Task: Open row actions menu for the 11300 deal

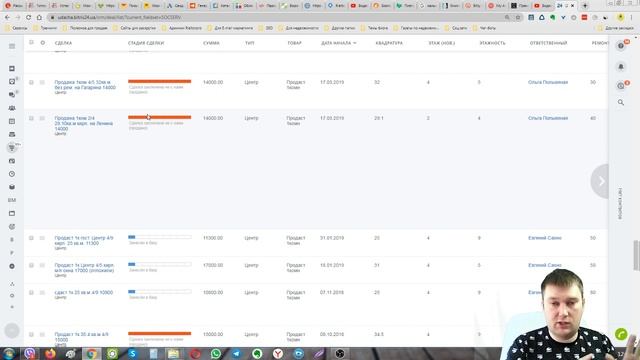Action: (x=42, y=238)
